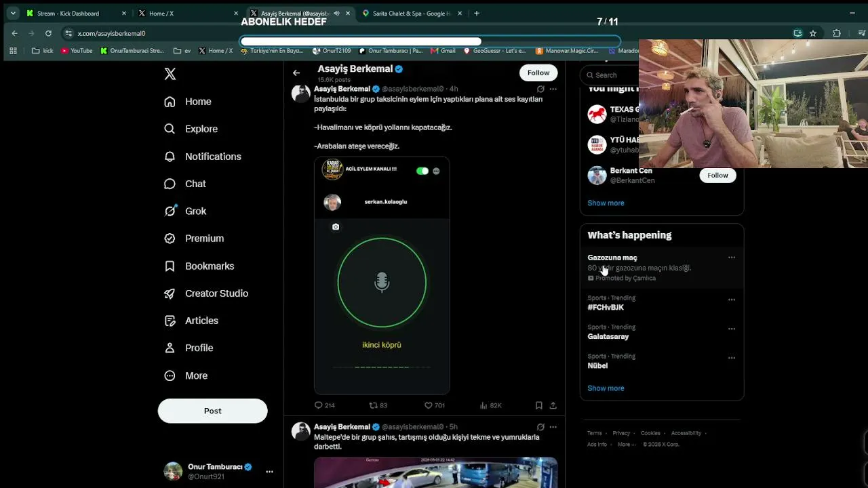Screen dimensions: 868x488
Task: Open options for Galatasaray trend
Action: 732,329
